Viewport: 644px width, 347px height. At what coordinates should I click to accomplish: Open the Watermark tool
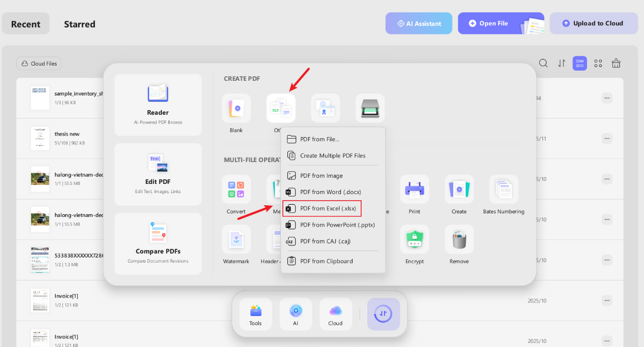[236, 239]
